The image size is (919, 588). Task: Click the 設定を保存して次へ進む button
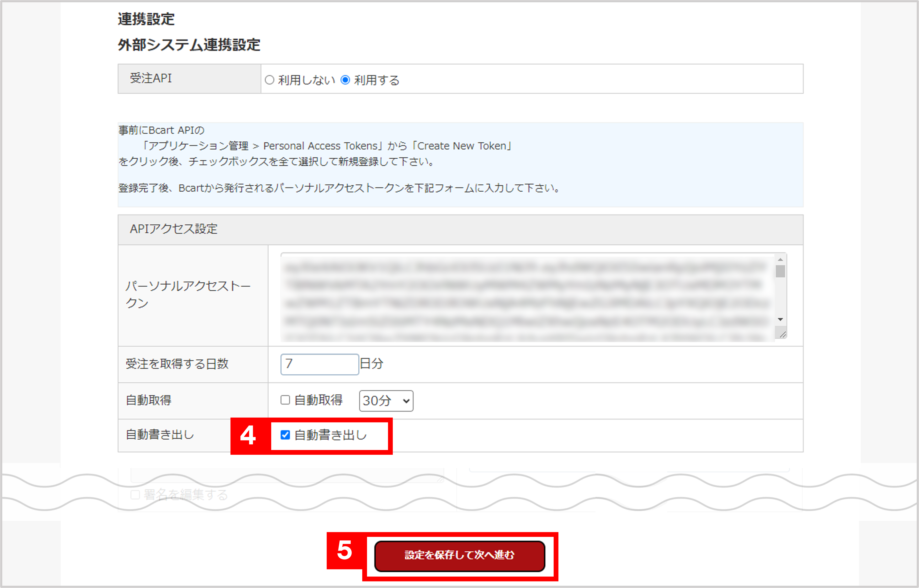pos(459,556)
